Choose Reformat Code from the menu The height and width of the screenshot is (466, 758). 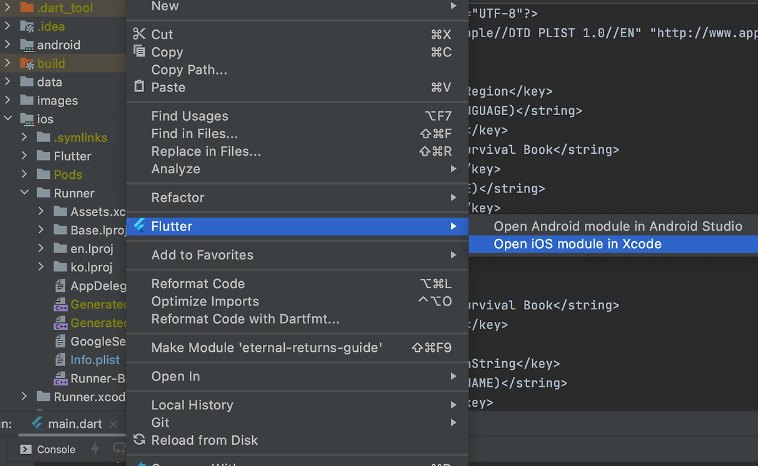[x=198, y=284]
